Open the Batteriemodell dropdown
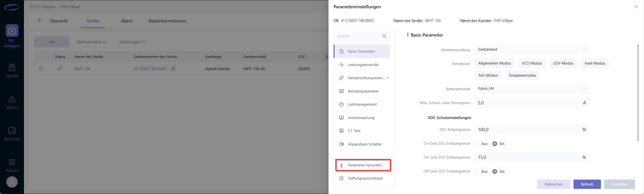This screenshot has width=644, height=194. pos(532,89)
